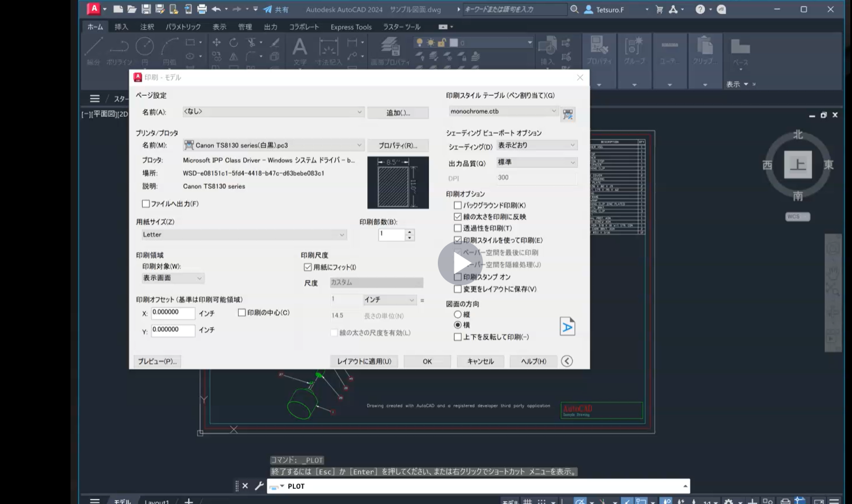The width and height of the screenshot is (852, 504).
Task: Click the X offset input field
Action: coord(173,313)
